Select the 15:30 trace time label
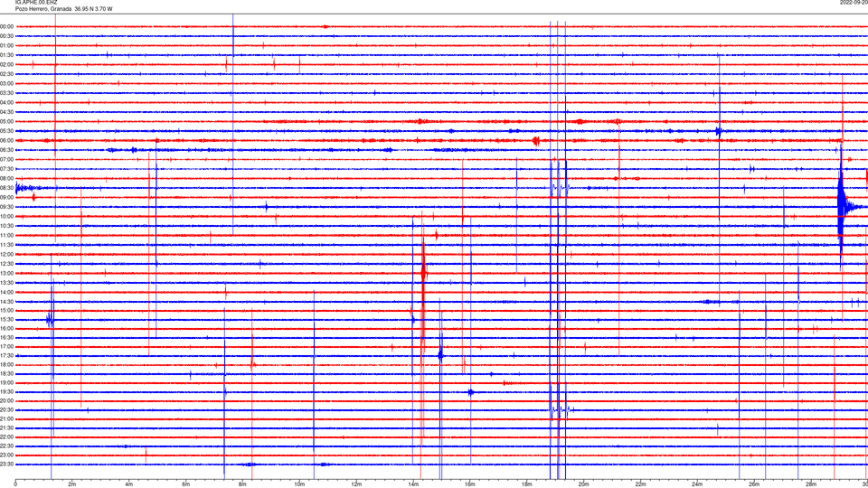 tap(6, 320)
